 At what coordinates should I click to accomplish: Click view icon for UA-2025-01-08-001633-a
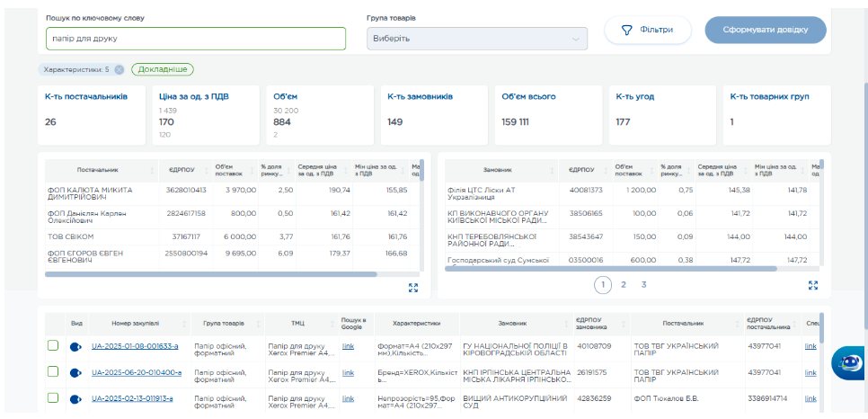(75, 346)
